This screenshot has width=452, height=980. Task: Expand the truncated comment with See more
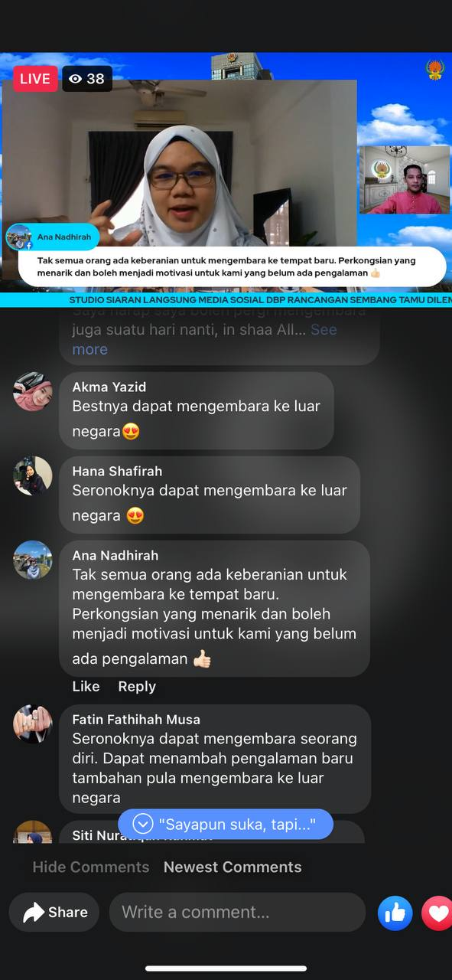coord(204,339)
